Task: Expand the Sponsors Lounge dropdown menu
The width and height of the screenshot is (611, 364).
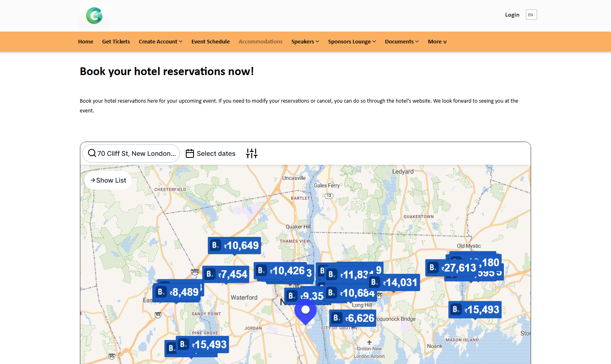Action: pos(352,42)
